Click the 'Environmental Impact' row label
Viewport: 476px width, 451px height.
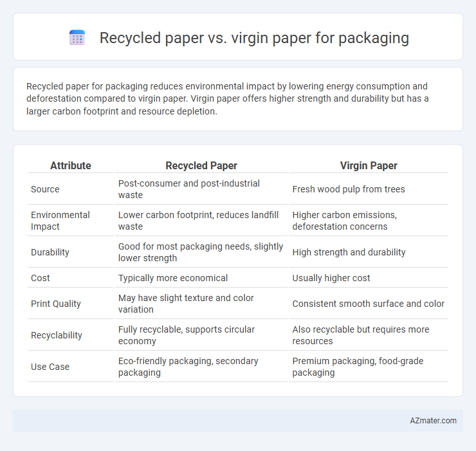[60, 221]
